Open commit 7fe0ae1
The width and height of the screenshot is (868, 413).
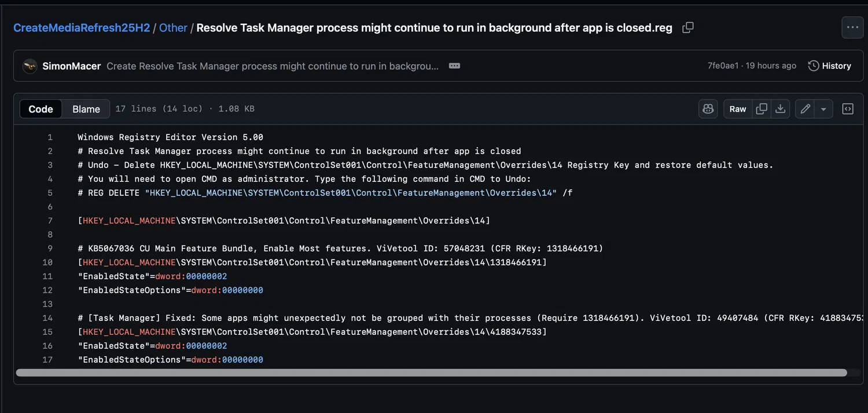(x=723, y=66)
